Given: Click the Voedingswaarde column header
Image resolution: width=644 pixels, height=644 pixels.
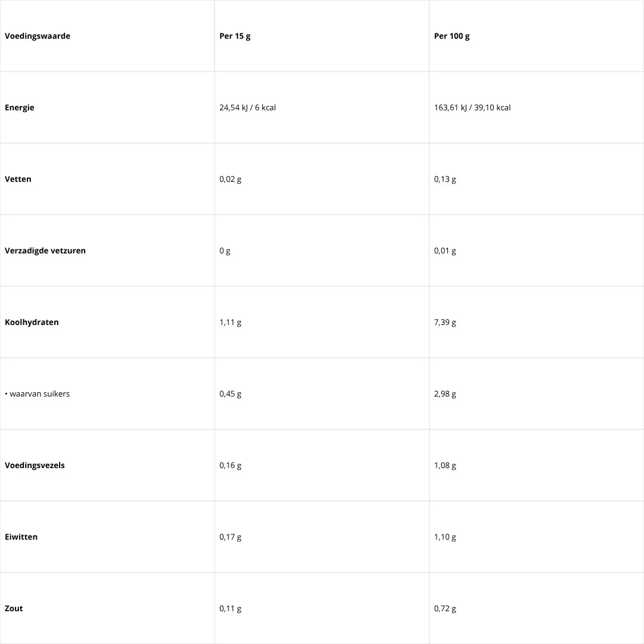Looking at the screenshot, I should click(38, 36).
